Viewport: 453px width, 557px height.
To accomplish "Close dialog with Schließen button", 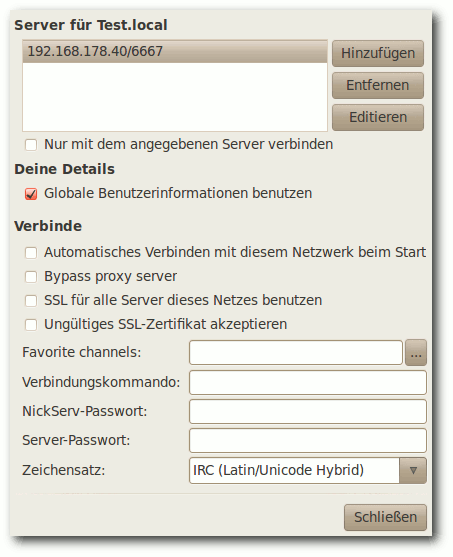I will pyautogui.click(x=385, y=517).
